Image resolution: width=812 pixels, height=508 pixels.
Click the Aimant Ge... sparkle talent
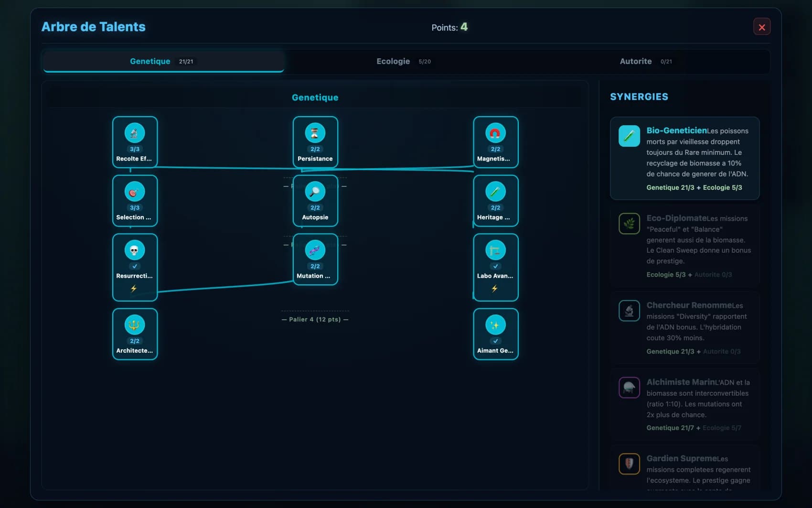point(496,334)
